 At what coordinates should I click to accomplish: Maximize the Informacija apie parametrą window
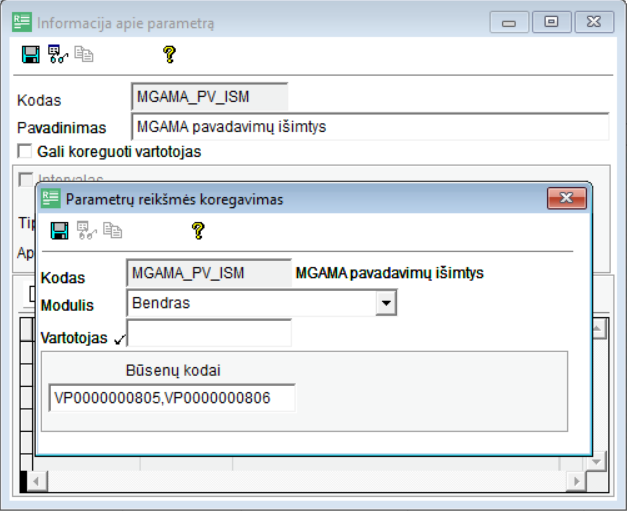551,21
